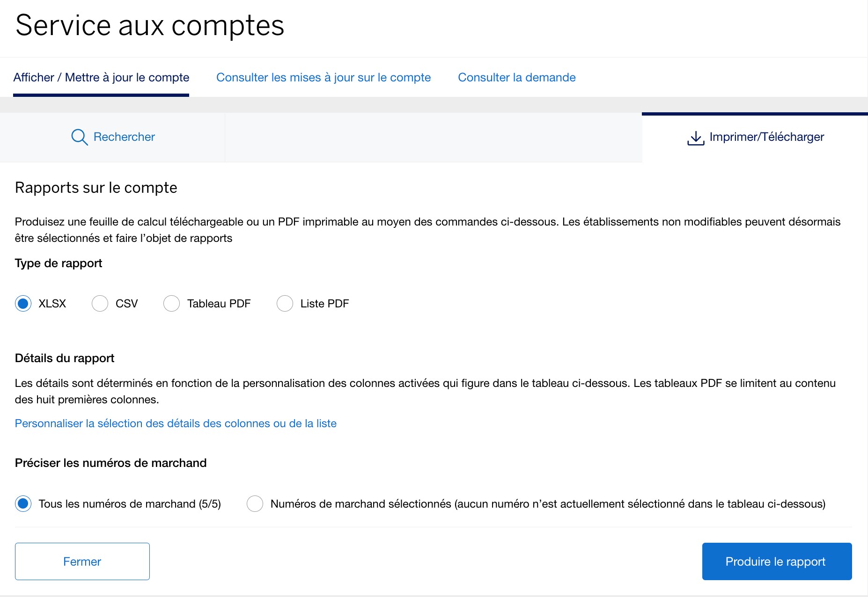Click the Rechercher label
This screenshot has height=597, width=868.
[124, 137]
